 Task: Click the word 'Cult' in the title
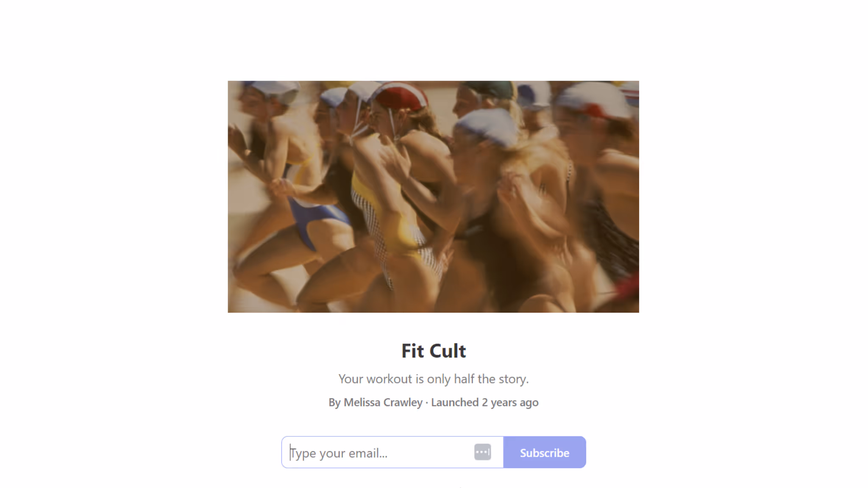point(448,351)
